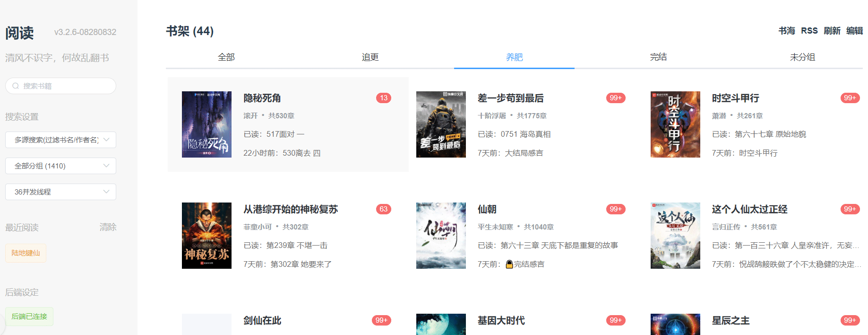Click the 99+ badge on 剑仙在此
868x335 pixels.
point(381,320)
